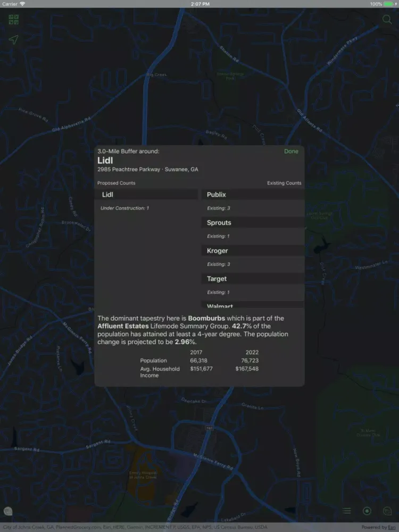Tap the Pine Grove Rd map label

[x=33, y=115]
